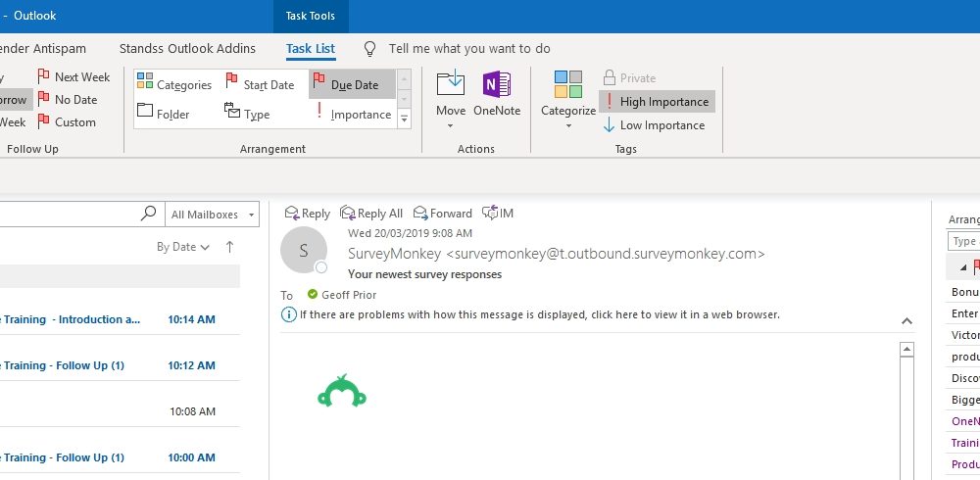Mark the item as Private
Screen dimensions: 980x480
tap(629, 78)
